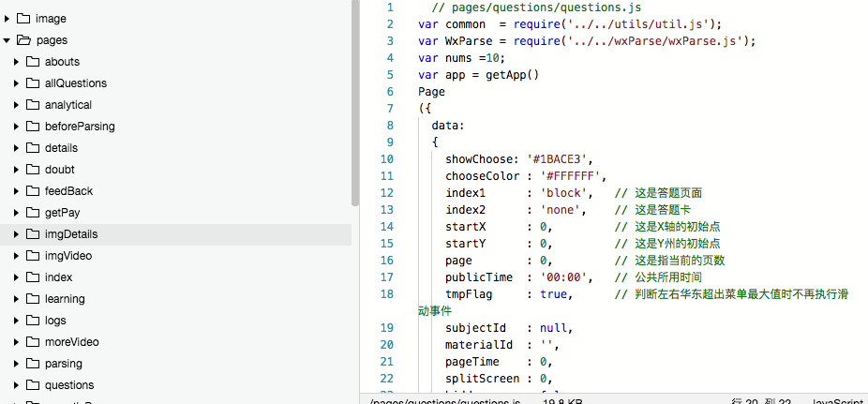Select the beforeParsing folder
868x404 pixels.
coord(80,127)
